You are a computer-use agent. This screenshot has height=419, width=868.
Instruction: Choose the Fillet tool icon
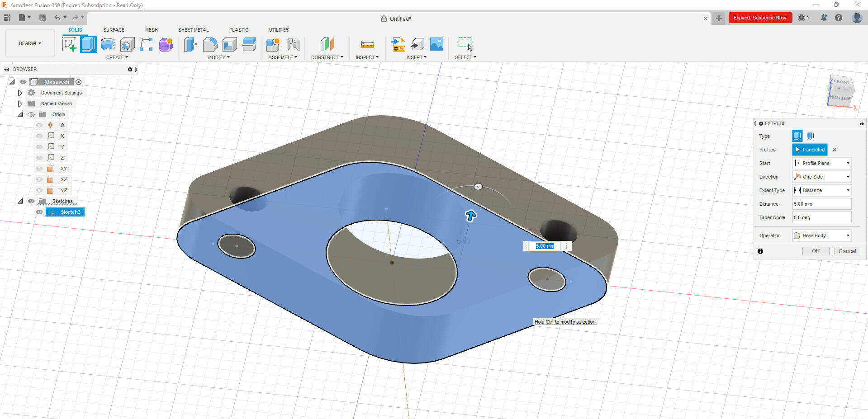(x=210, y=44)
